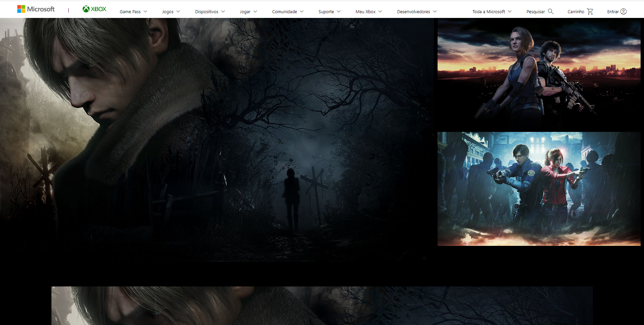Screen dimensions: 644x325
Task: Click the Pesquisar search link
Action: point(535,11)
